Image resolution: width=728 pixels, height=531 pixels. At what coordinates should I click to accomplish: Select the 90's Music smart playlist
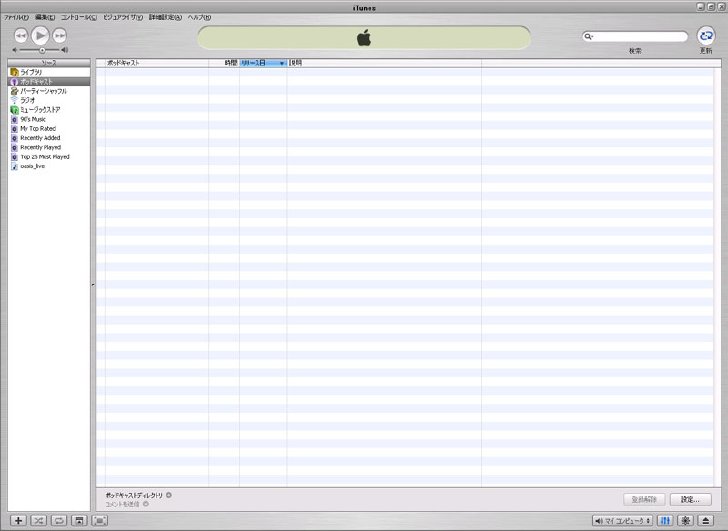(x=49, y=119)
